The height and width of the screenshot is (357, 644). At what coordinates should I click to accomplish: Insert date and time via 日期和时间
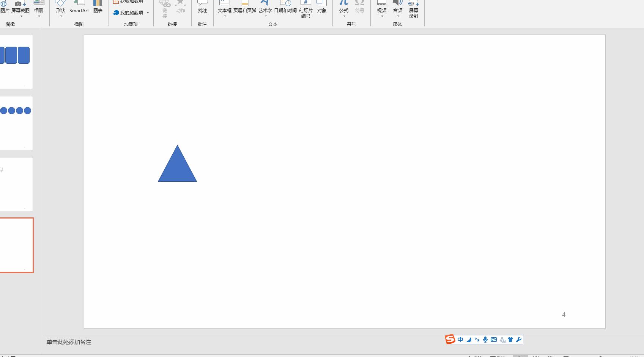285,7
